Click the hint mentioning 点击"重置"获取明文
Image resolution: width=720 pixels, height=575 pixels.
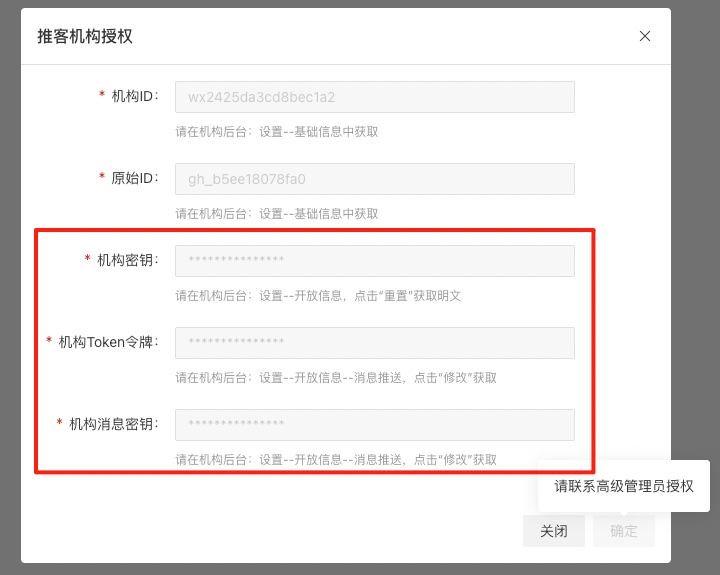coord(318,296)
